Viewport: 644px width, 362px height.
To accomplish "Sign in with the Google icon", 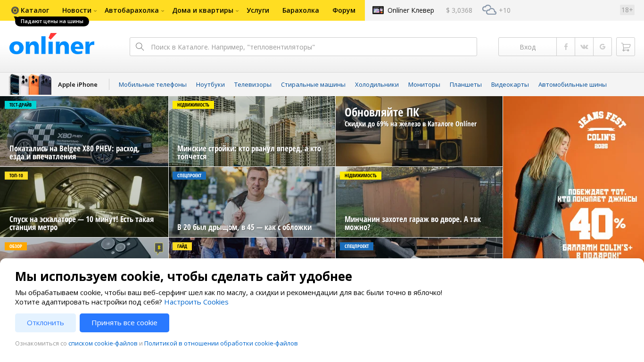I will [603, 47].
